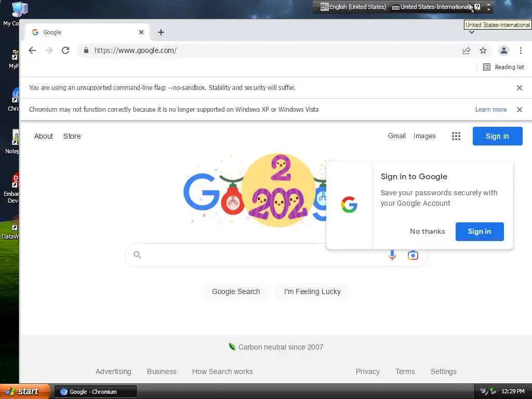Open How Search works link
The width and height of the screenshot is (532, 399).
point(222,371)
